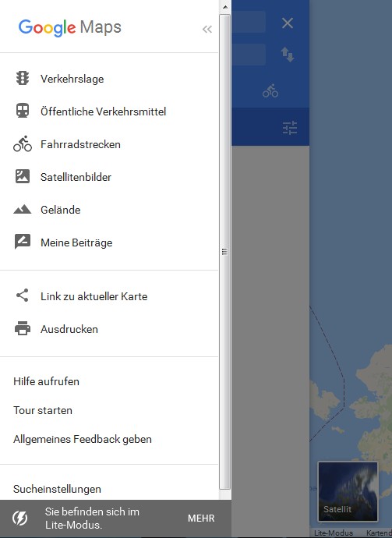Collapse the side menu with double chevron
Screen dimensions: 392x538
tap(207, 29)
